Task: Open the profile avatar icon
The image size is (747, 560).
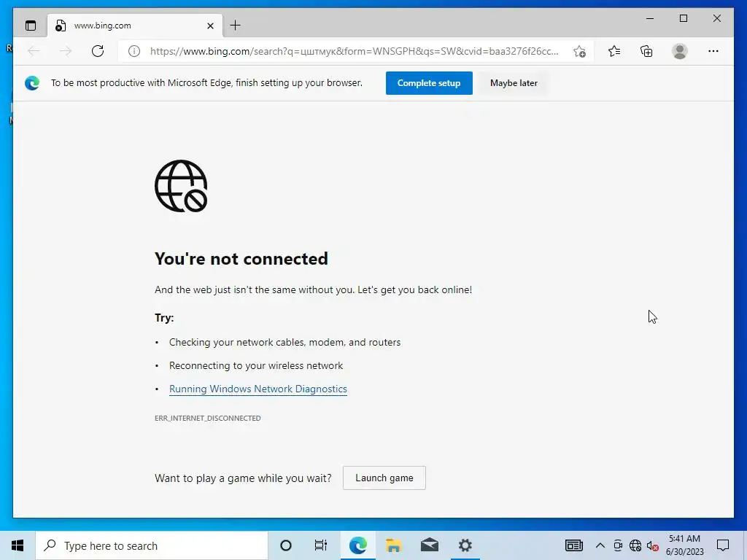Action: (680, 51)
